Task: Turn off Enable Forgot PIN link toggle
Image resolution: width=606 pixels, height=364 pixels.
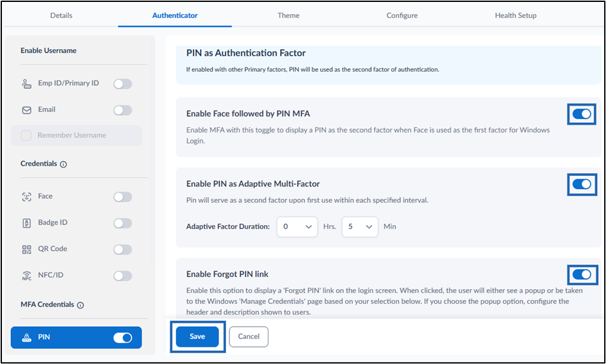Action: [582, 274]
